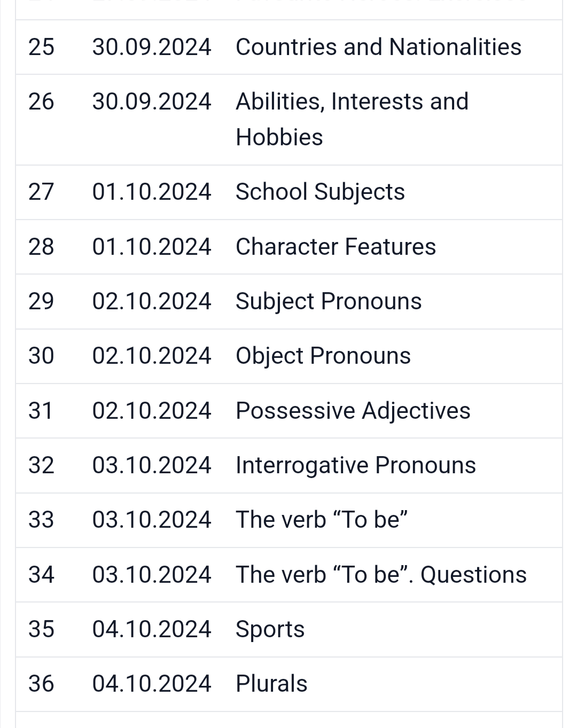
Task: Open the Abilities, Interests and Hobbies lesson
Action: click(352, 119)
